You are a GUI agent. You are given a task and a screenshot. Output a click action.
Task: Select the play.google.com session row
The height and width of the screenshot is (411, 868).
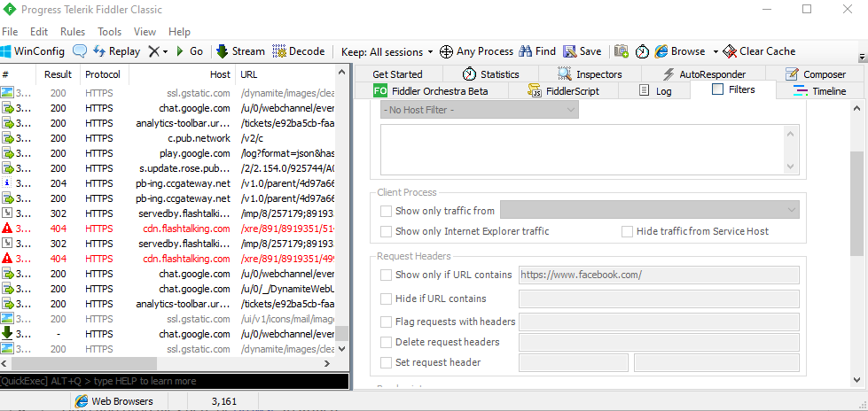(x=168, y=153)
